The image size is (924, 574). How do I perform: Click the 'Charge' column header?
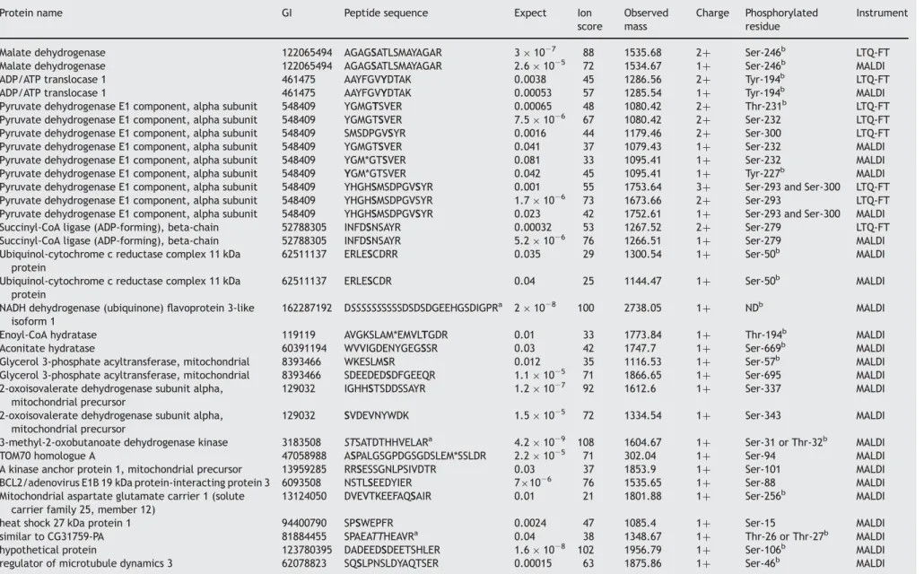tap(712, 13)
